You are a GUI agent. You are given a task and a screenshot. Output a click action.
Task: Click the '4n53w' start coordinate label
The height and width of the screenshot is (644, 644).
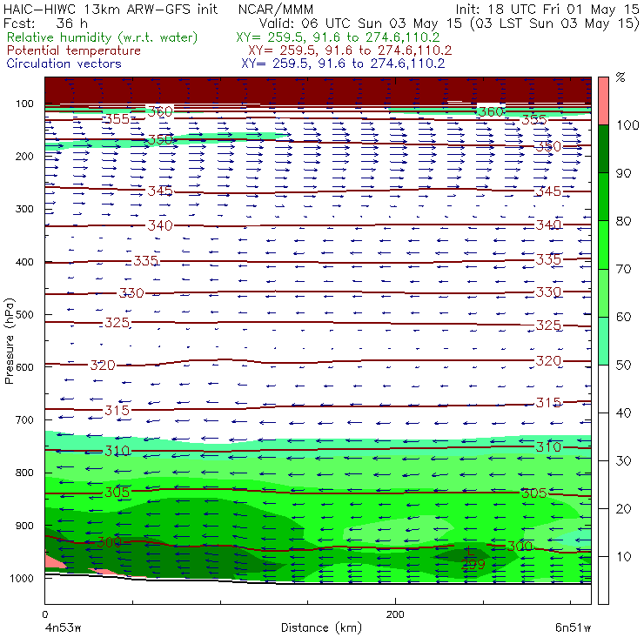[x=63, y=627]
